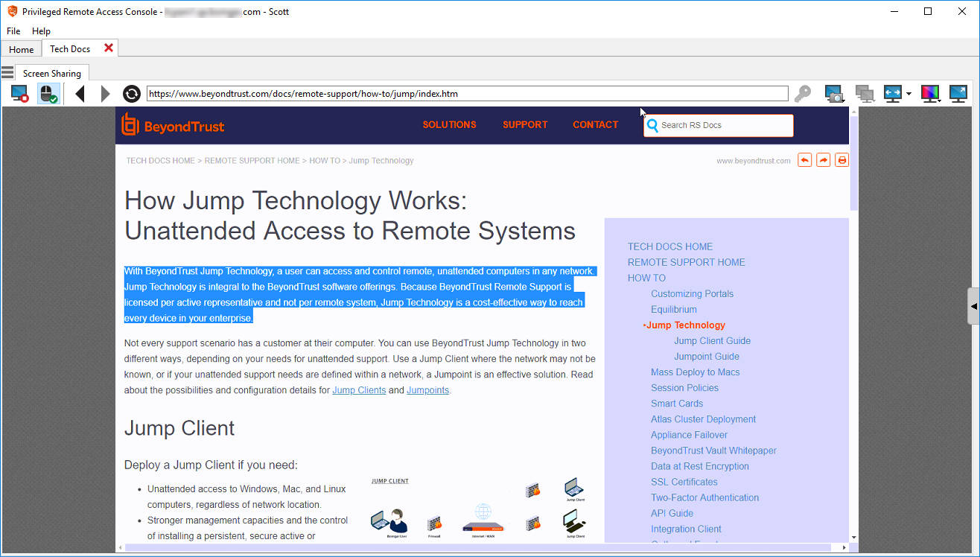Screen dimensions: 980x557
Task: Click the print icon on the page
Action: click(841, 160)
